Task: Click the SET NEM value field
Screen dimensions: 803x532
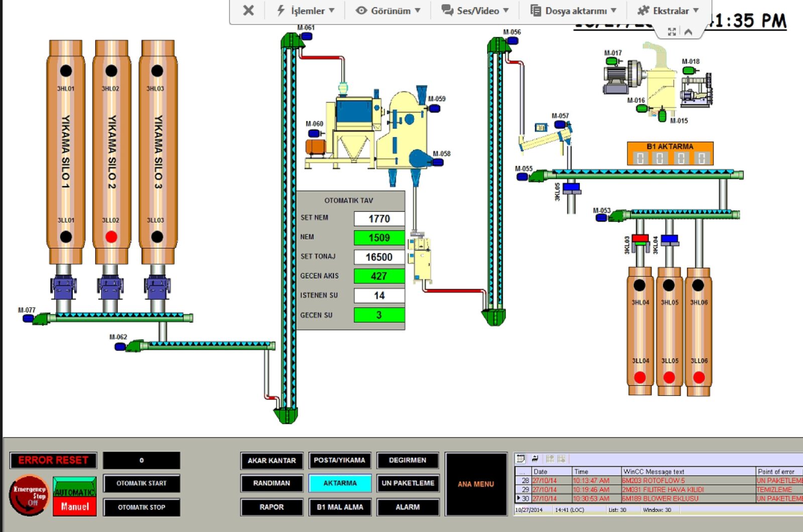Action: coord(379,219)
